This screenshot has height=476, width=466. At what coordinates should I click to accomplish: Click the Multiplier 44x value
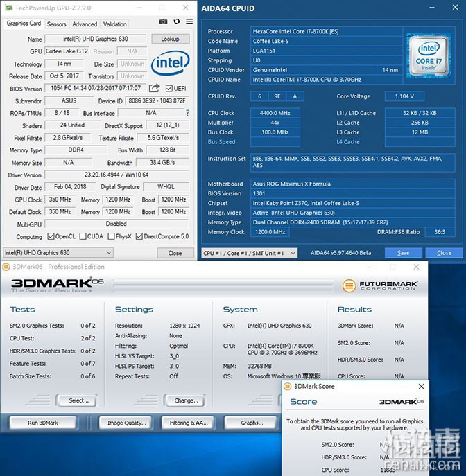pyautogui.click(x=275, y=123)
